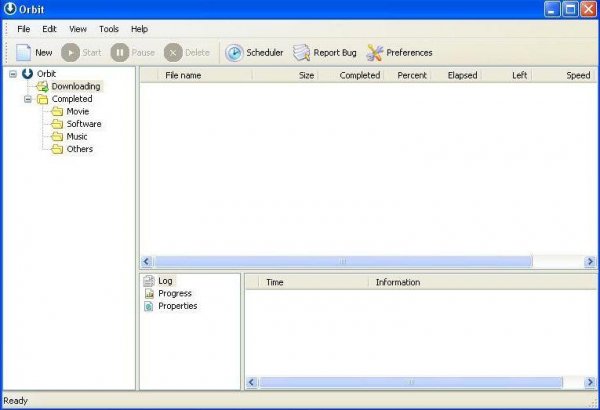Click the Movie folder icon
Image resolution: width=600 pixels, height=410 pixels.
(57, 111)
